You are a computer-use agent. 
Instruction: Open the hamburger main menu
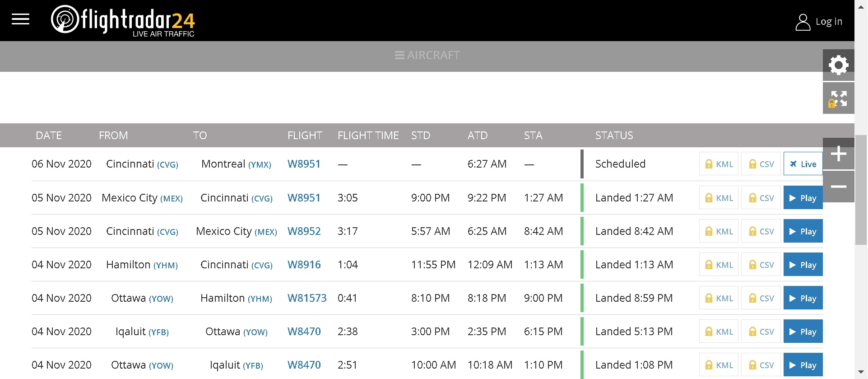[20, 19]
